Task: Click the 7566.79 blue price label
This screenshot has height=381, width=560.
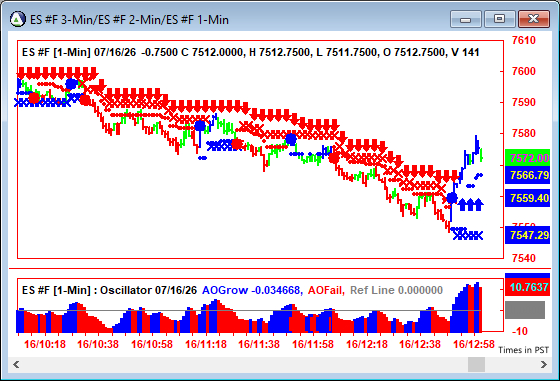Action: coord(528,175)
